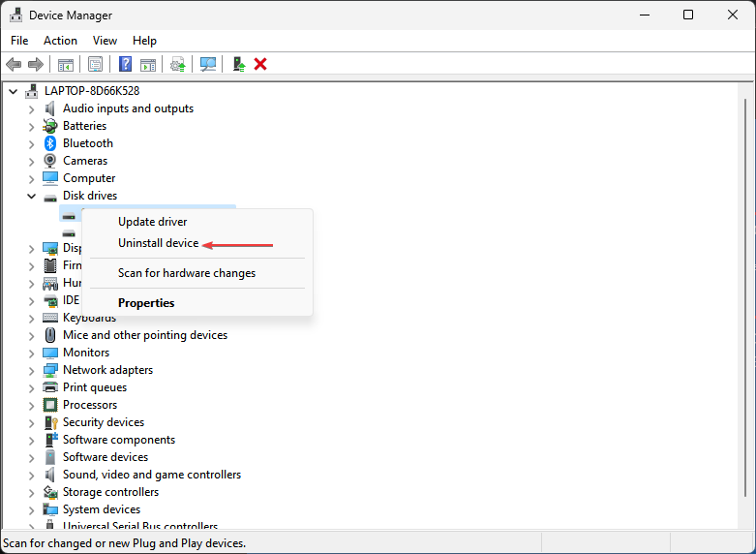Expand the Audio inputs and outputs category

click(x=31, y=109)
